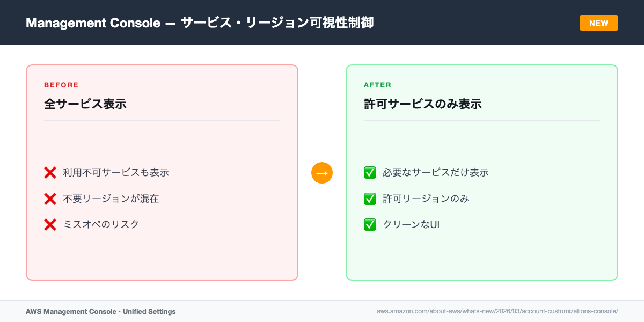Click the green checkmark beside クリーンなUI
This screenshot has height=322, width=644.
(x=370, y=224)
